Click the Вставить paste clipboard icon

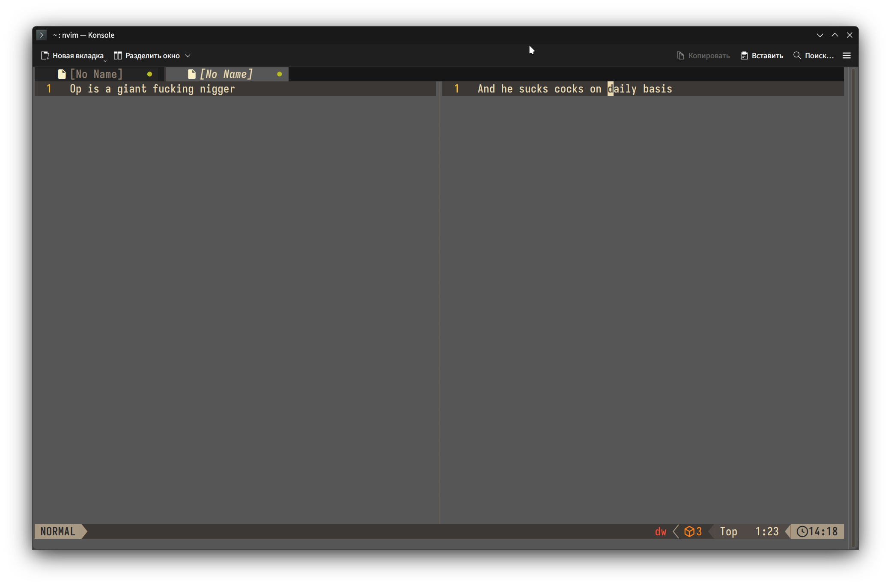tap(744, 56)
